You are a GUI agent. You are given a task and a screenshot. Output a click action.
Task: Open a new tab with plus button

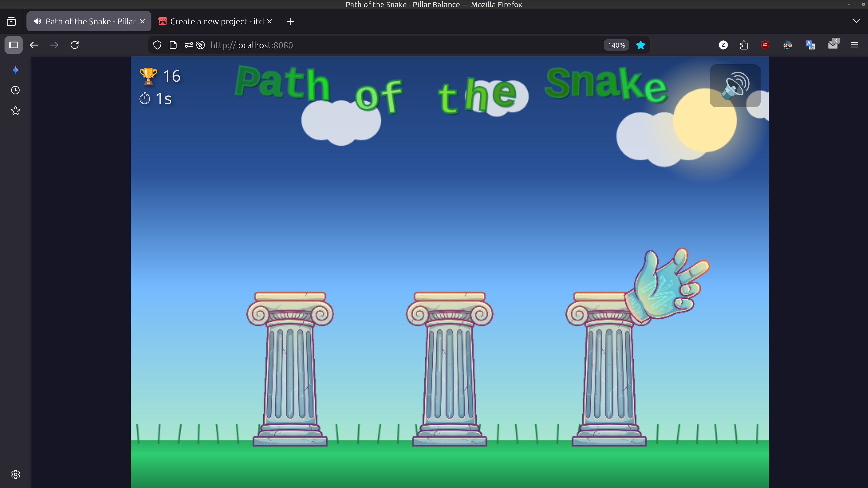290,21
